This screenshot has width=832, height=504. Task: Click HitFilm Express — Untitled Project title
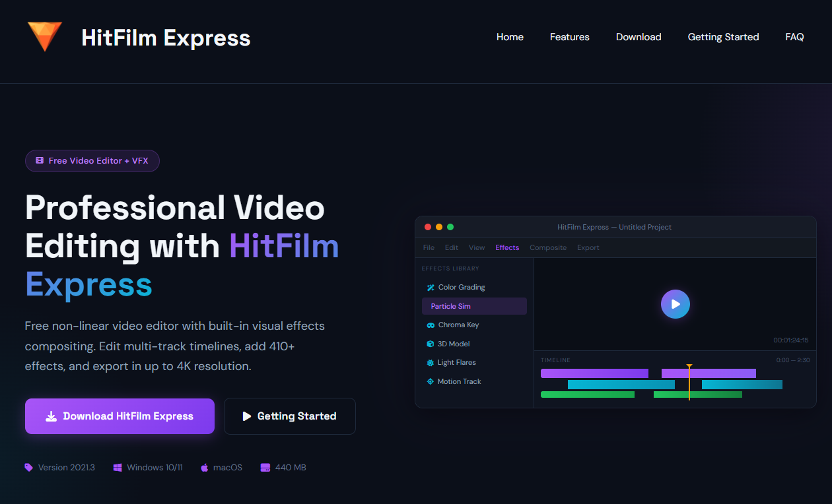click(614, 227)
